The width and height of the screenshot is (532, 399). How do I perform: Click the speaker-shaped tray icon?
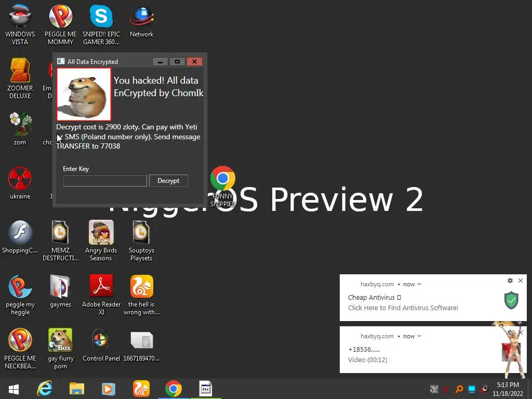coord(485,389)
